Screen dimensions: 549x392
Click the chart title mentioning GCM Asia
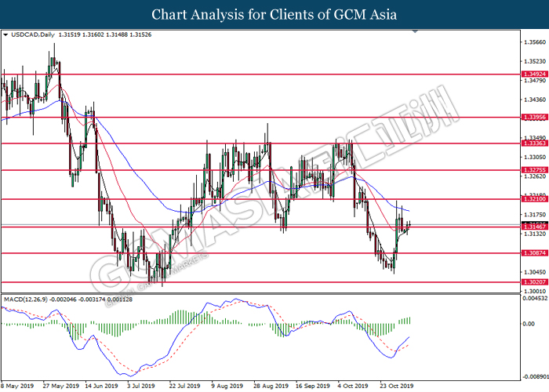pos(274,15)
